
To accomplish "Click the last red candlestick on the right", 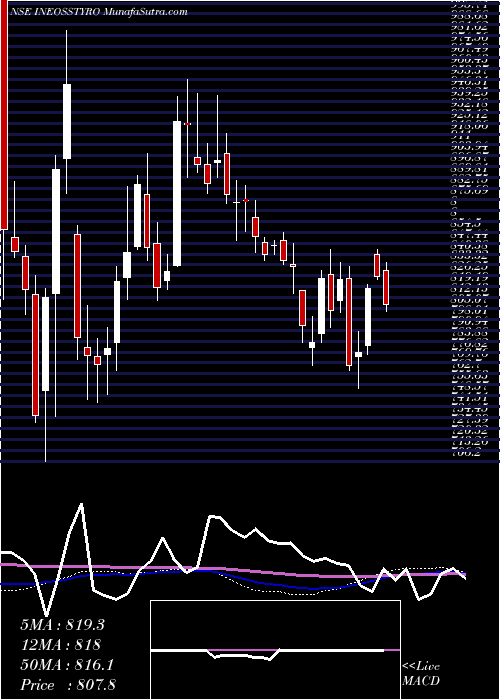I will [x=386, y=287].
